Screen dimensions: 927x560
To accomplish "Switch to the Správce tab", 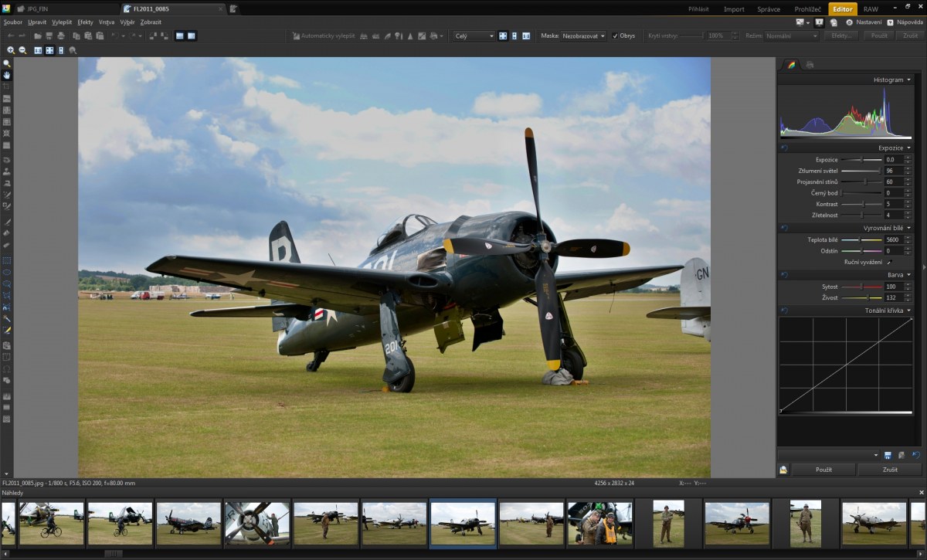I will pos(768,9).
